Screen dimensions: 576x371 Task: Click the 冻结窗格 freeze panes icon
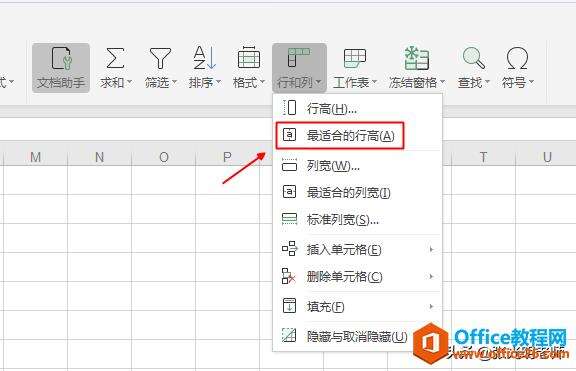[x=417, y=58]
